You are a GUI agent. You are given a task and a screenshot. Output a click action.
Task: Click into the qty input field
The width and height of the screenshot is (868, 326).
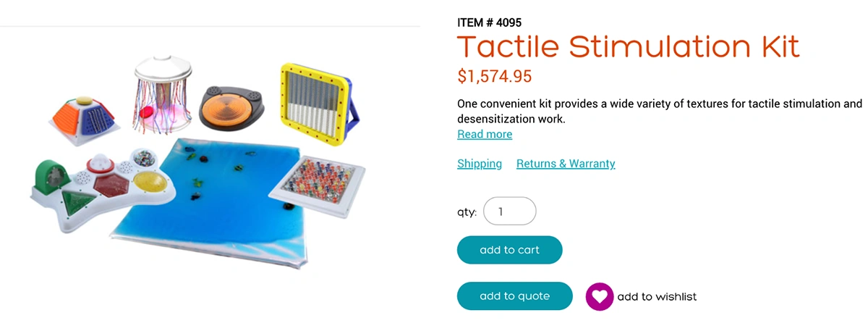click(509, 212)
